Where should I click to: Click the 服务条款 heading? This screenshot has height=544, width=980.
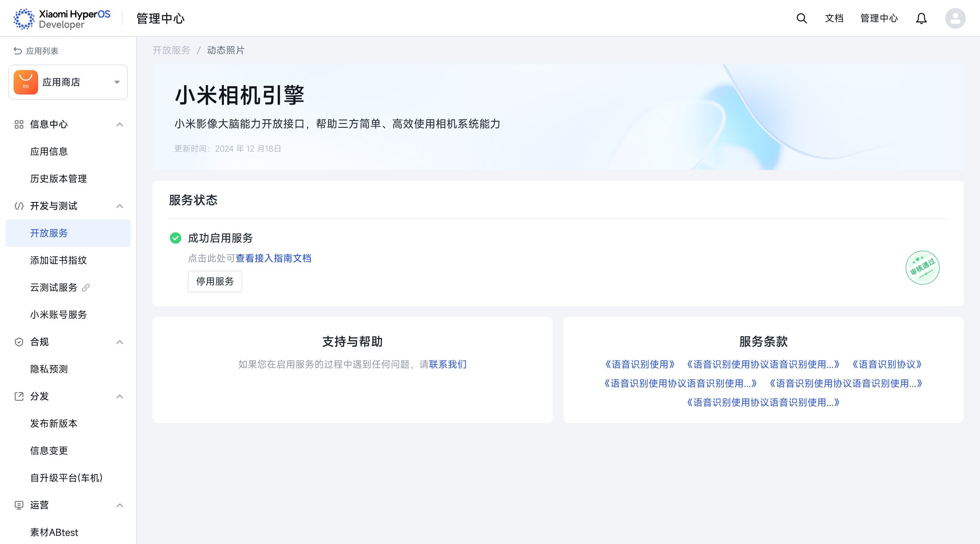click(763, 341)
